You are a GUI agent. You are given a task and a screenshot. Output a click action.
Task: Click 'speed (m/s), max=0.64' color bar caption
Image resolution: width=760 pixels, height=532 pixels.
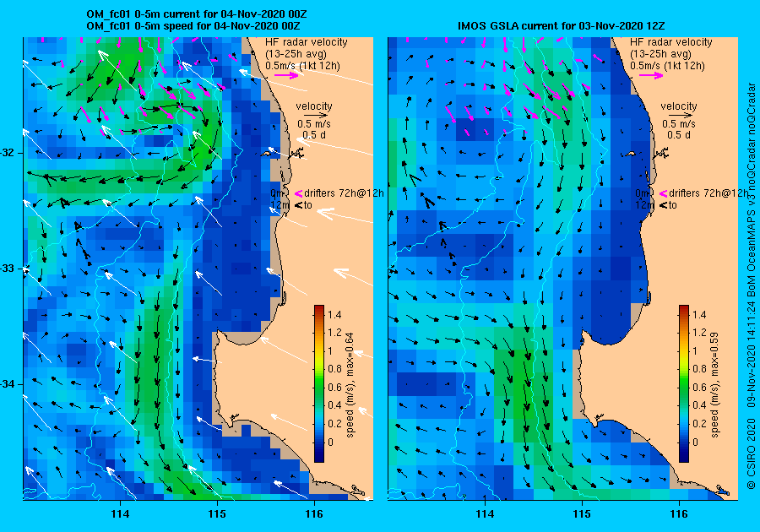tap(350, 385)
